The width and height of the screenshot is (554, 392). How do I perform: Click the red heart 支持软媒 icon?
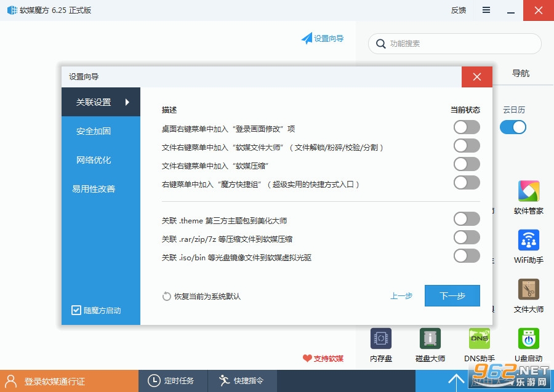click(307, 358)
